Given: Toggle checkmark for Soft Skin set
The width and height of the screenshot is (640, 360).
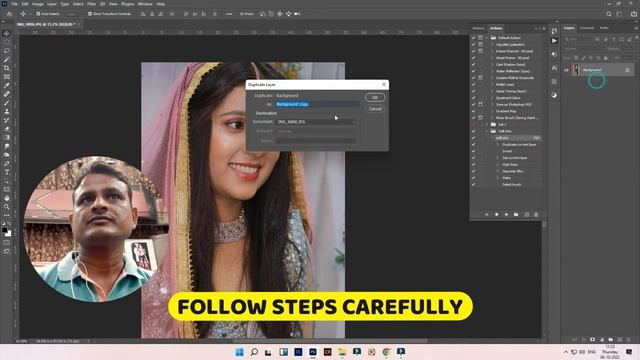Looking at the screenshot, I should (x=473, y=131).
